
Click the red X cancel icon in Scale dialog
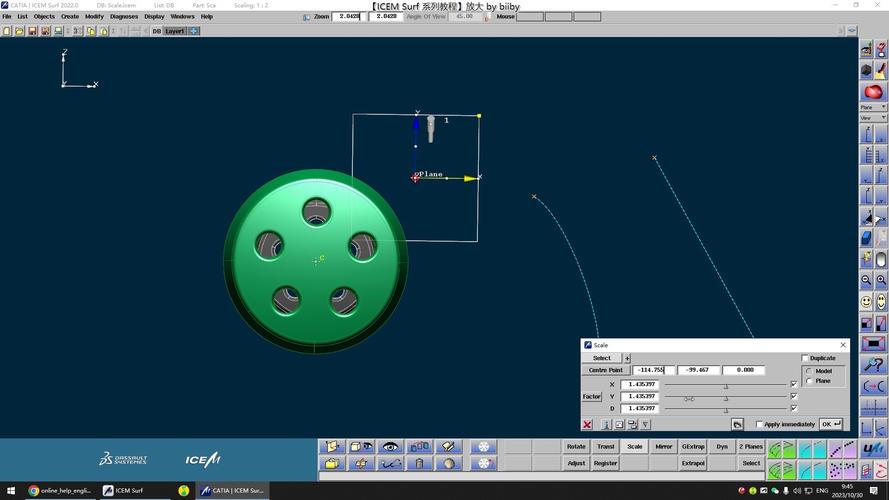point(587,424)
